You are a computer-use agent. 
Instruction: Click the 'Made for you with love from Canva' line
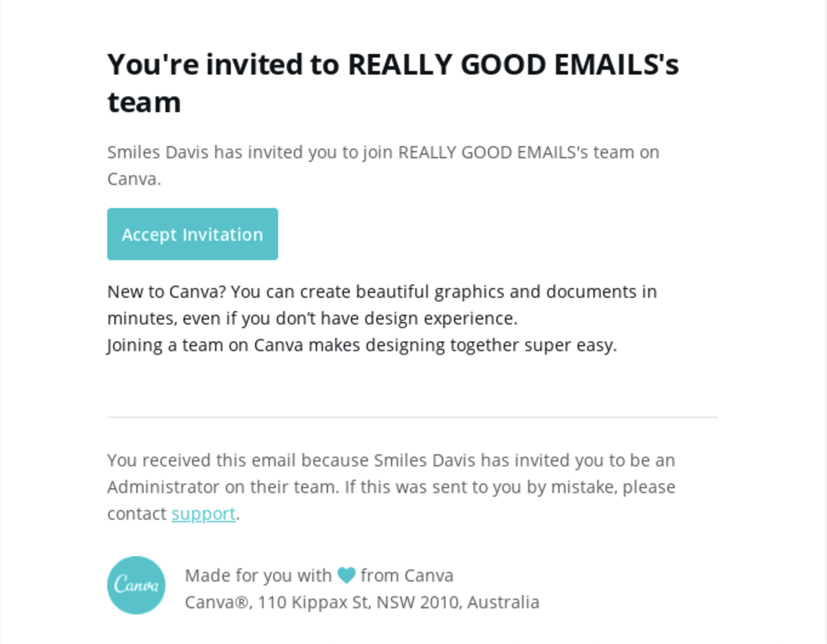tap(319, 574)
